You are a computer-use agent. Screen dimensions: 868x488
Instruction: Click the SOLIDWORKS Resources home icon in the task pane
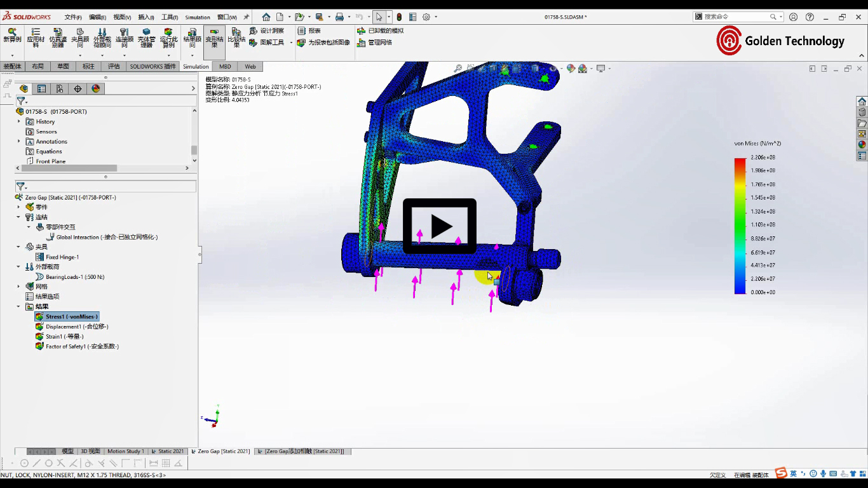862,102
